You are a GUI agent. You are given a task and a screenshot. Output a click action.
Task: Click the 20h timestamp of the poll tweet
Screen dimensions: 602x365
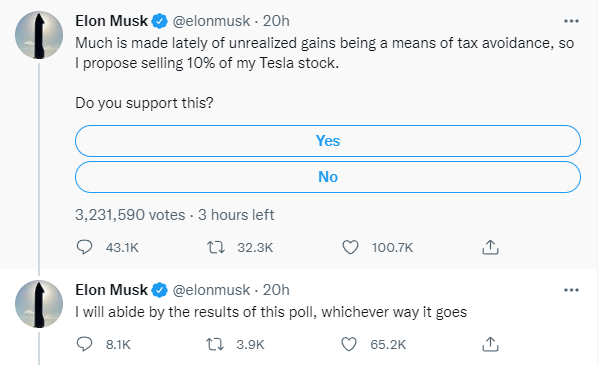click(276, 21)
